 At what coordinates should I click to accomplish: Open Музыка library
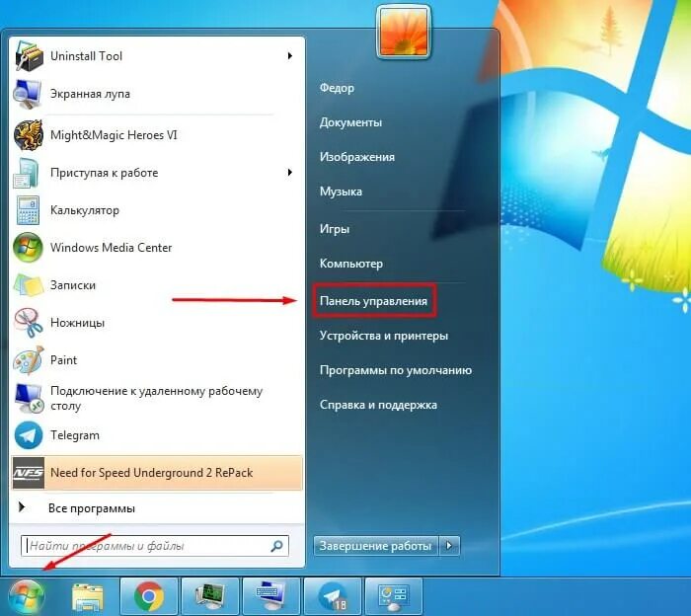click(341, 192)
